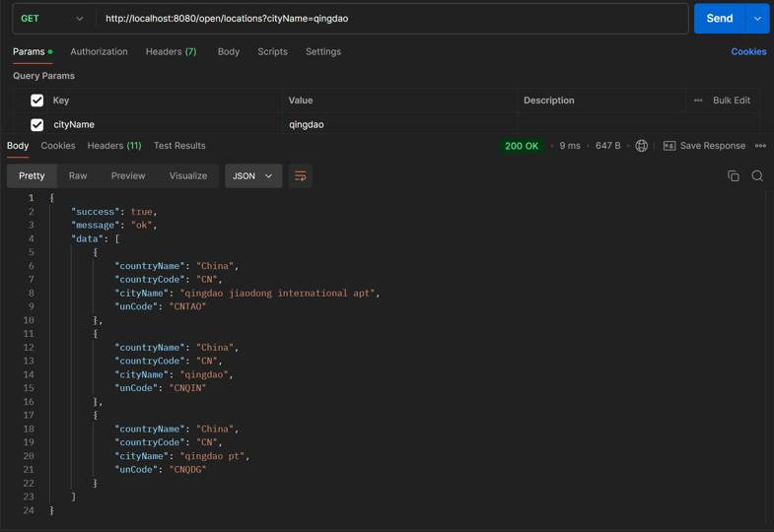Screen dimensions: 774x532
Task: Select the Raw response view
Action: (78, 176)
